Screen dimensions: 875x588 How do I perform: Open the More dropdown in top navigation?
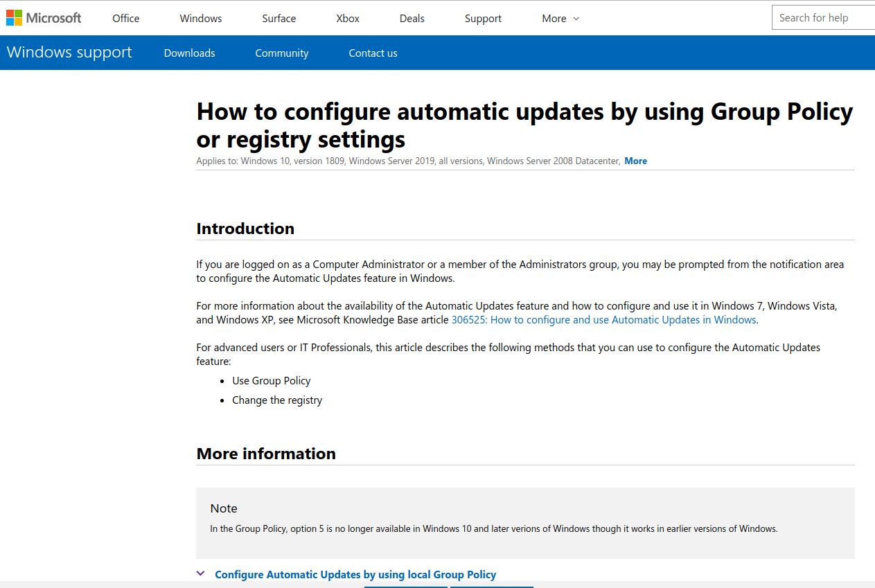[x=554, y=19]
